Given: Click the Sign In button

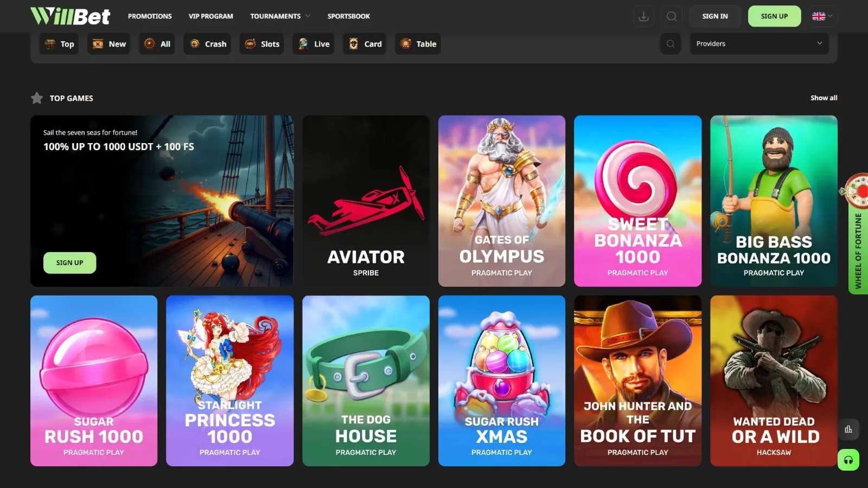Looking at the screenshot, I should [714, 16].
